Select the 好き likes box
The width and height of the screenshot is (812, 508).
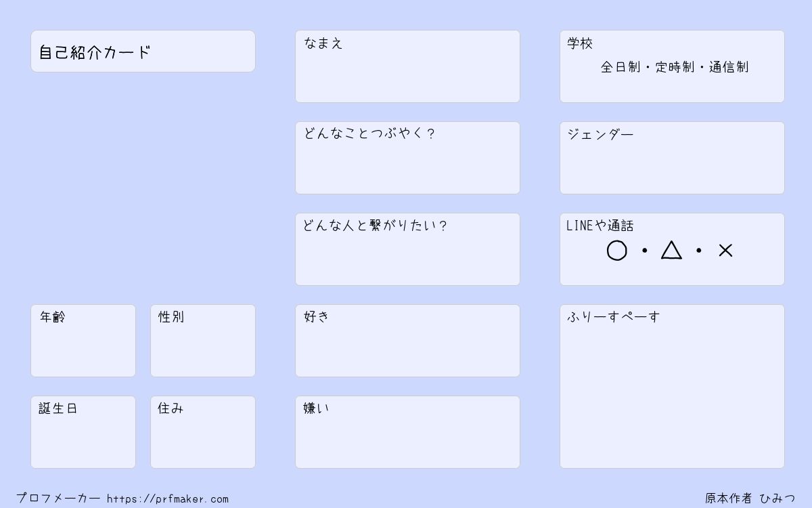(407, 341)
